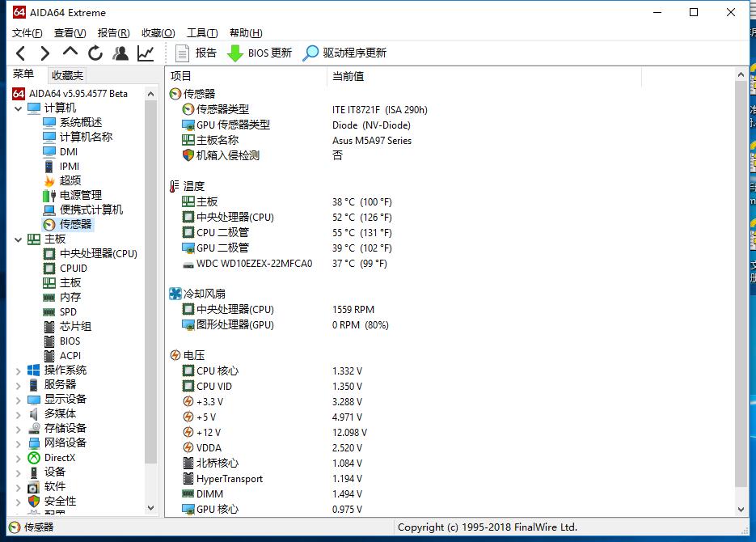Select the 设备 tree item
This screenshot has height=542, width=756.
(x=46, y=472)
